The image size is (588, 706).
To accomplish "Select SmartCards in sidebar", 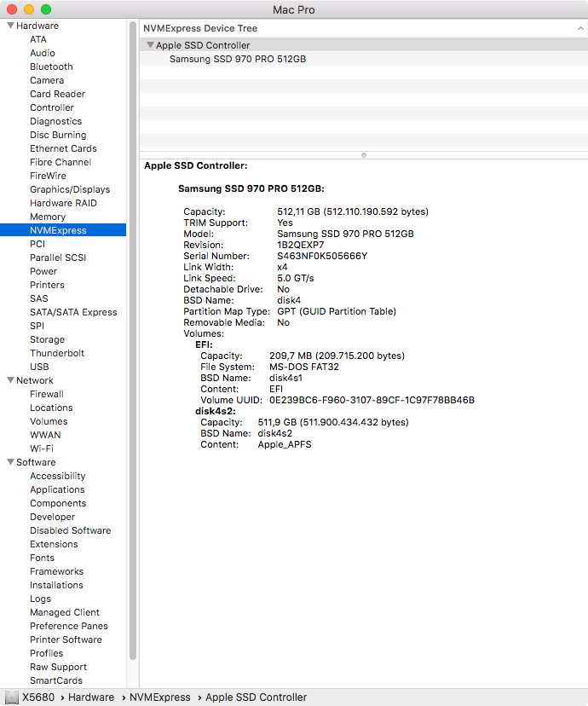I will pos(56,680).
